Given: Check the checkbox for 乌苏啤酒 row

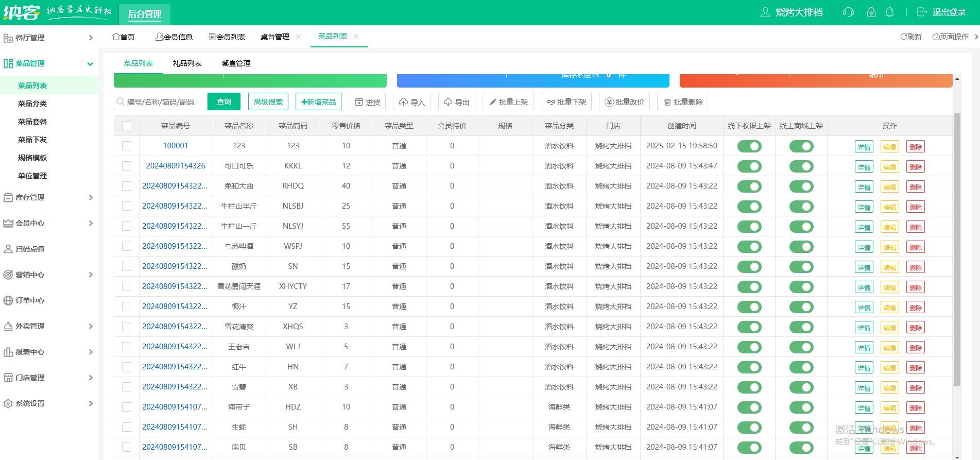Looking at the screenshot, I should pyautogui.click(x=127, y=246).
